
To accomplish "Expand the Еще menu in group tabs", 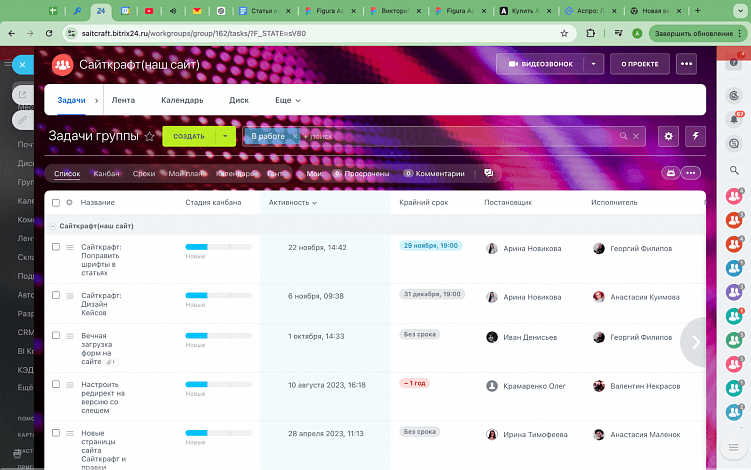I will (287, 100).
